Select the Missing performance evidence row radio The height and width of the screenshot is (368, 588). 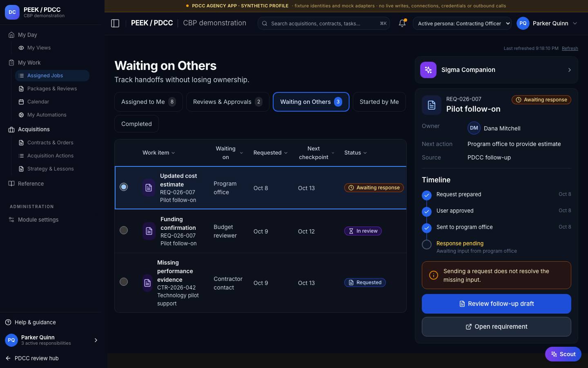[x=124, y=282]
